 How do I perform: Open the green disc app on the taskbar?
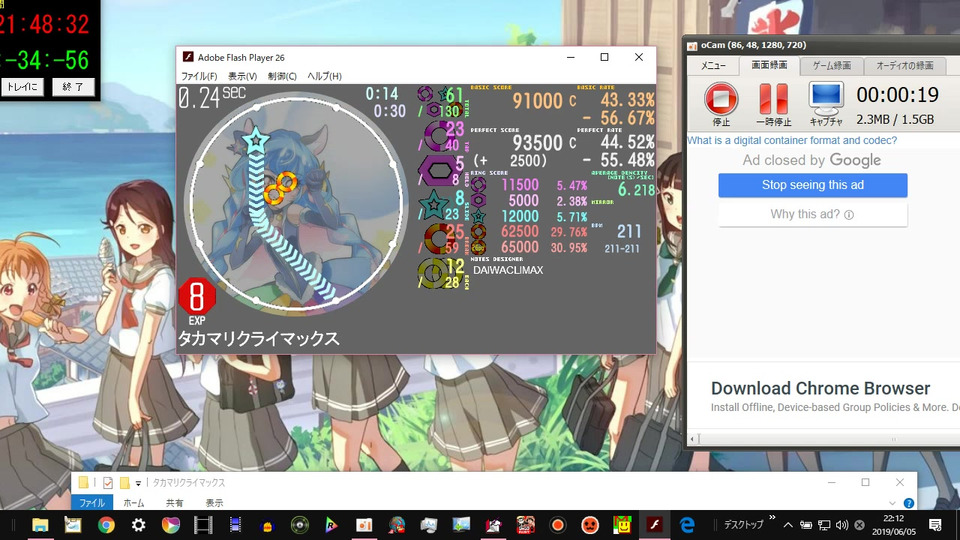click(299, 525)
